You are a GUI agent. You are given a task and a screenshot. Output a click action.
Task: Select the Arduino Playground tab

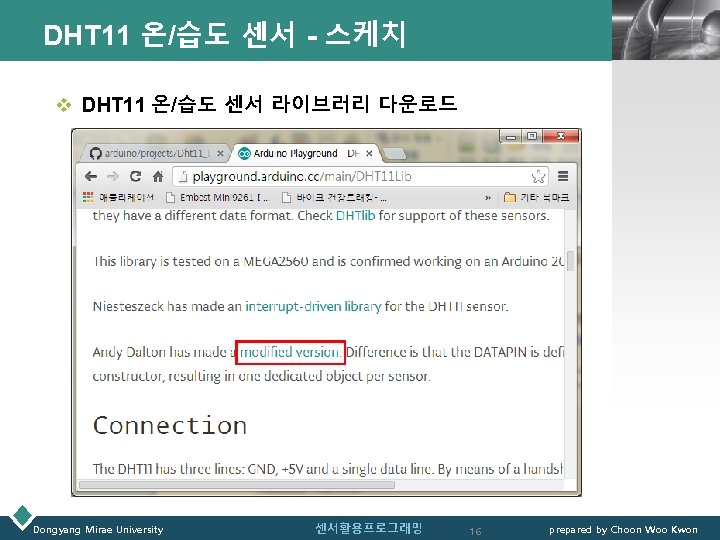(x=305, y=153)
